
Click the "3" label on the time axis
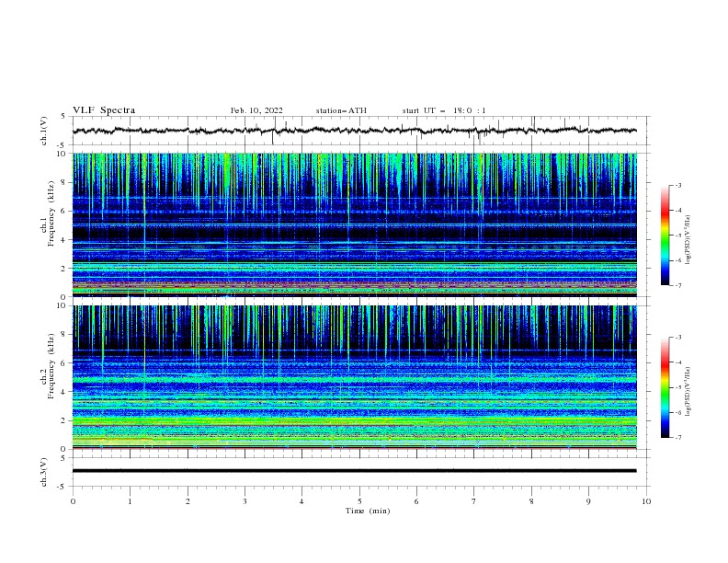(245, 501)
